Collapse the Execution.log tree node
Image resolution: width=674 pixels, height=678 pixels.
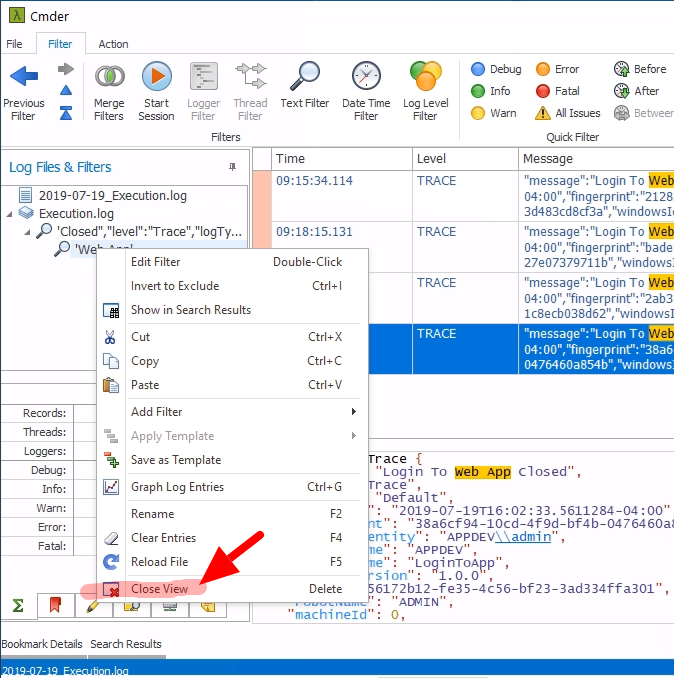coord(10,214)
